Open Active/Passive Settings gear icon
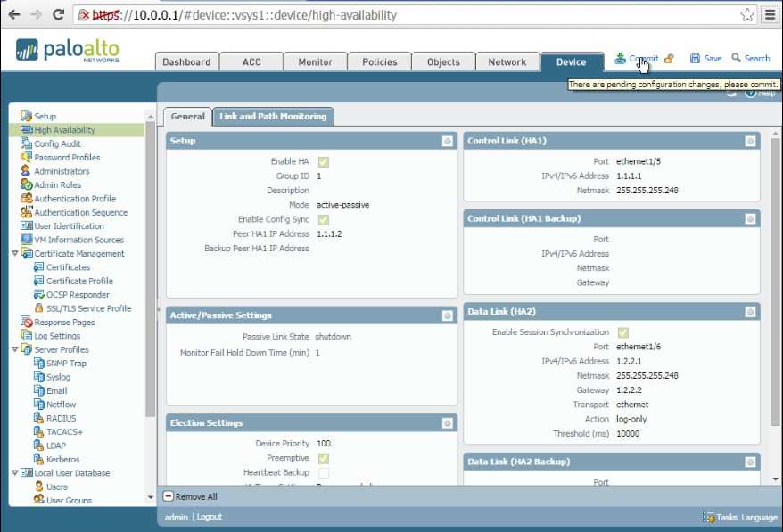Screen dimensions: 783x532 [x=448, y=315]
